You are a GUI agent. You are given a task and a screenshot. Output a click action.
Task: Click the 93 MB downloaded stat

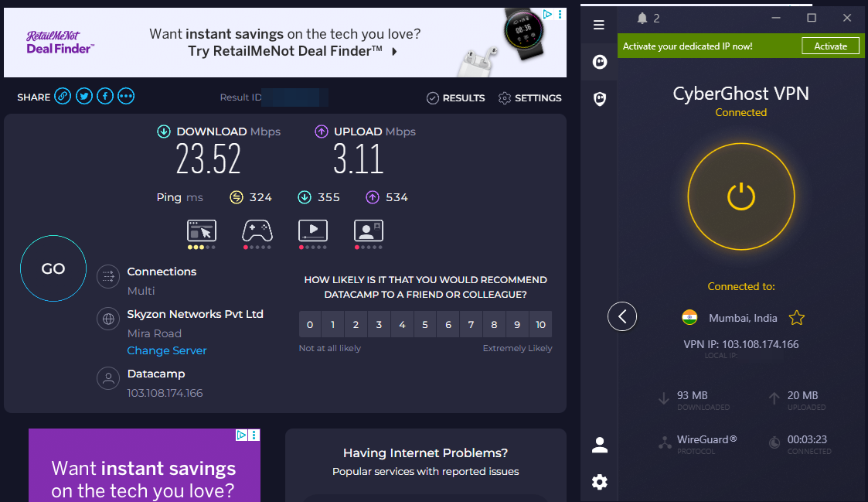click(692, 395)
